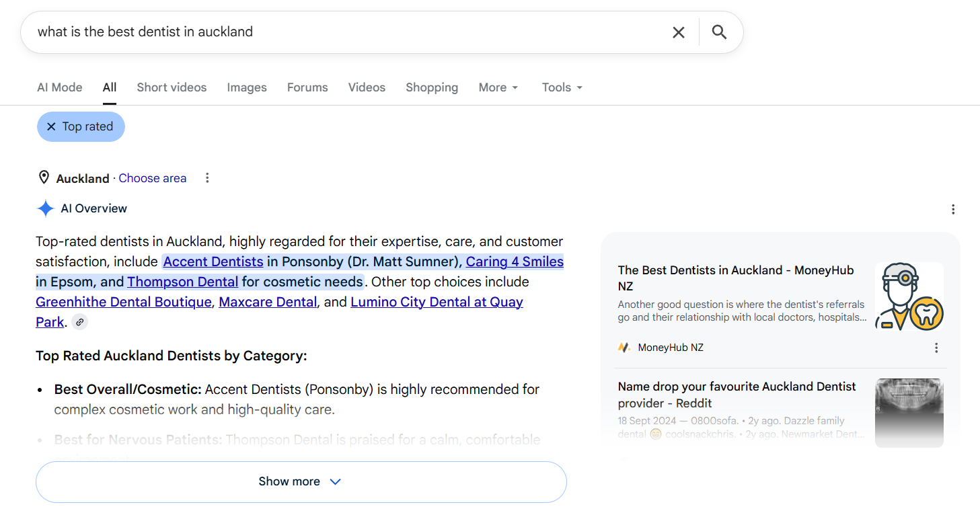Viewport: 980px width, 517px height.
Task: Click the Best Overall/Cosmetic bullet text
Action: pyautogui.click(x=297, y=399)
